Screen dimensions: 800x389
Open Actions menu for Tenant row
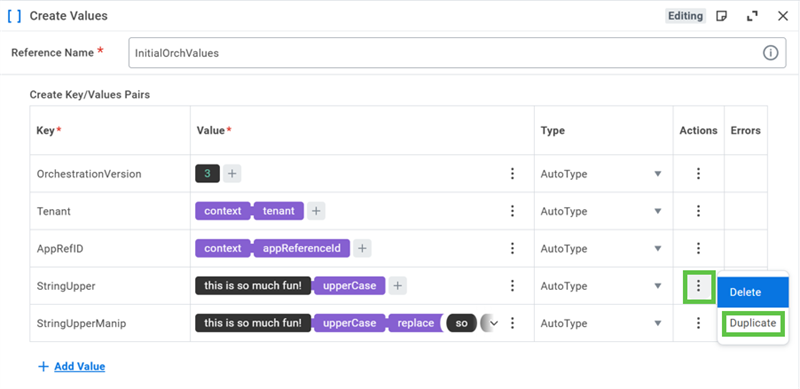point(698,211)
